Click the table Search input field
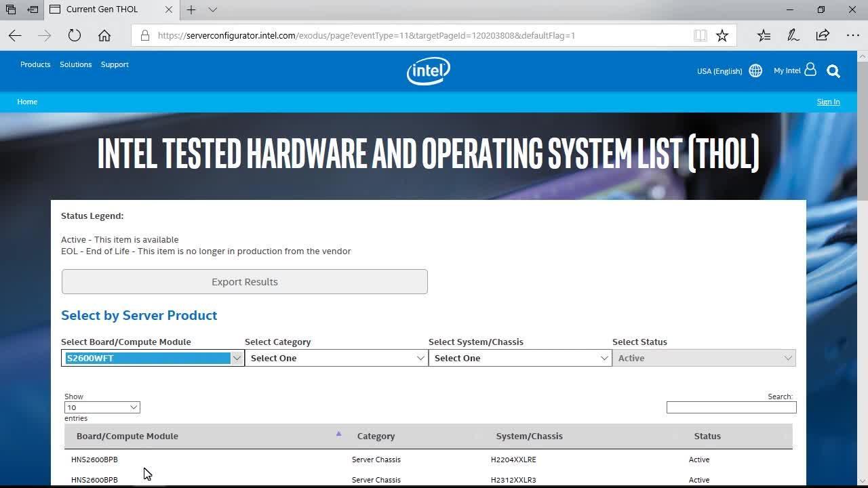 tap(731, 407)
